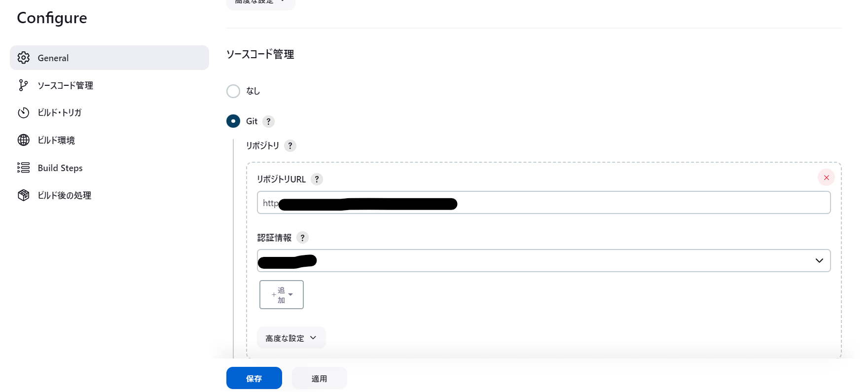Remove the repository with the red X

coord(826,178)
